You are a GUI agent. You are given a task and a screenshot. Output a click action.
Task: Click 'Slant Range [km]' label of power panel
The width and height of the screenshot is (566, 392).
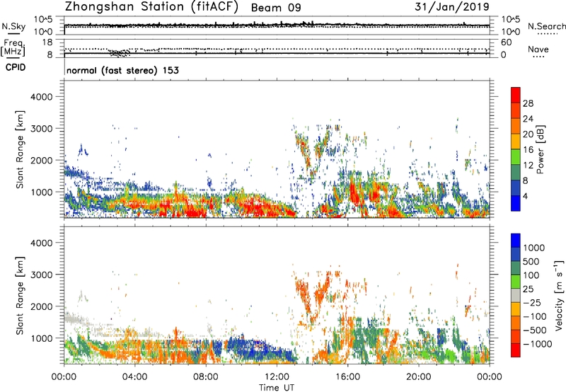20,149
